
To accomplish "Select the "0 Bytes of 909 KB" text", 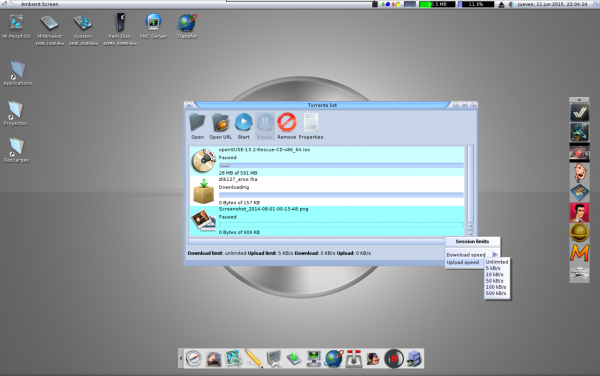I will [x=239, y=232].
